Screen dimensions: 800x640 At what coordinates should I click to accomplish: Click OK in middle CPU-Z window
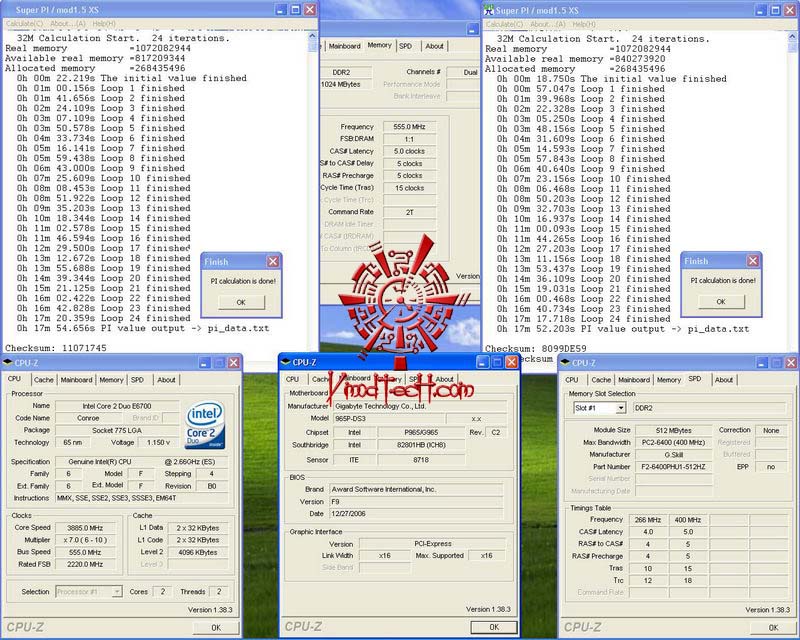pyautogui.click(x=494, y=627)
